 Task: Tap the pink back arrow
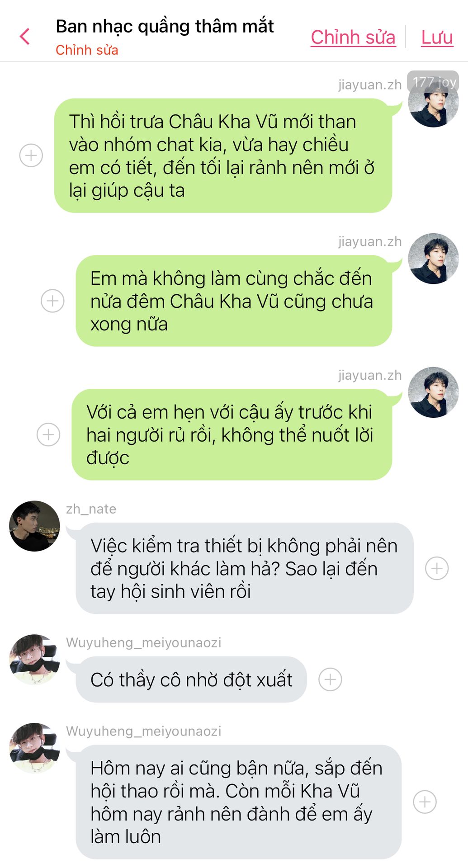25,37
